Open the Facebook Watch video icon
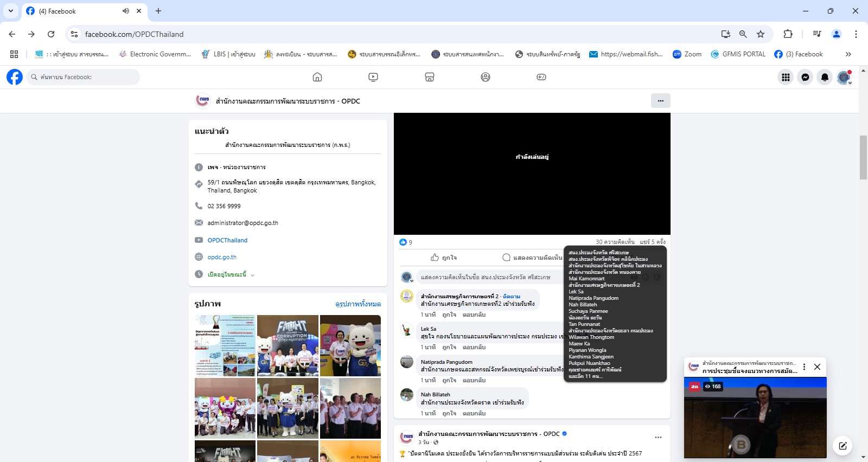 coord(373,77)
